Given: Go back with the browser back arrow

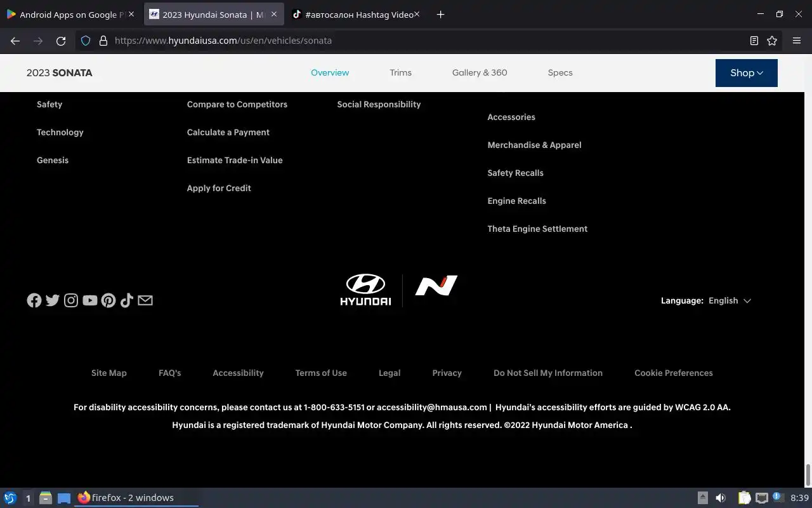Looking at the screenshot, I should click(x=15, y=41).
